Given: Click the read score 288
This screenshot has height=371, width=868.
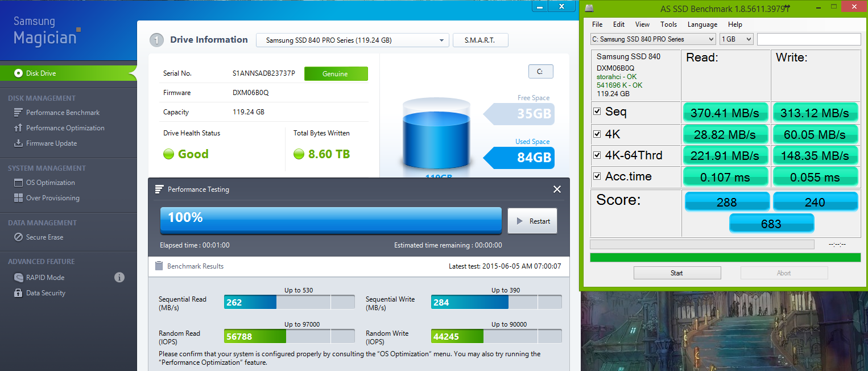Looking at the screenshot, I should tap(727, 202).
